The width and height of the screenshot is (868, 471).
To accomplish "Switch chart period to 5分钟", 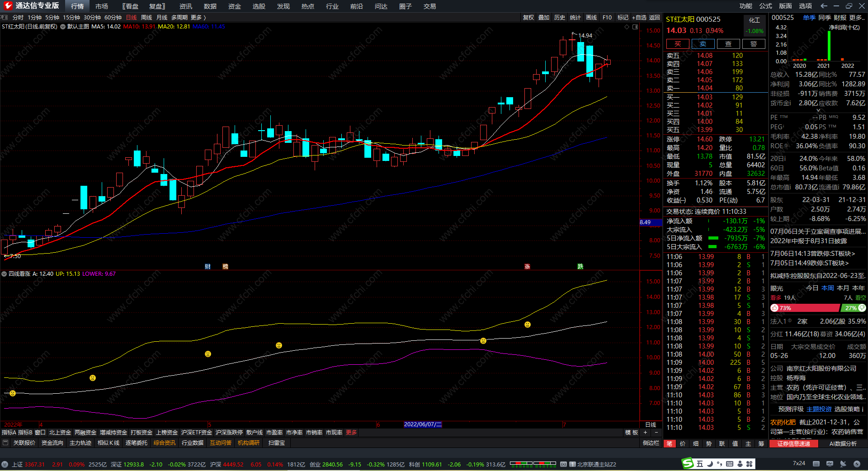I will pyautogui.click(x=52, y=18).
